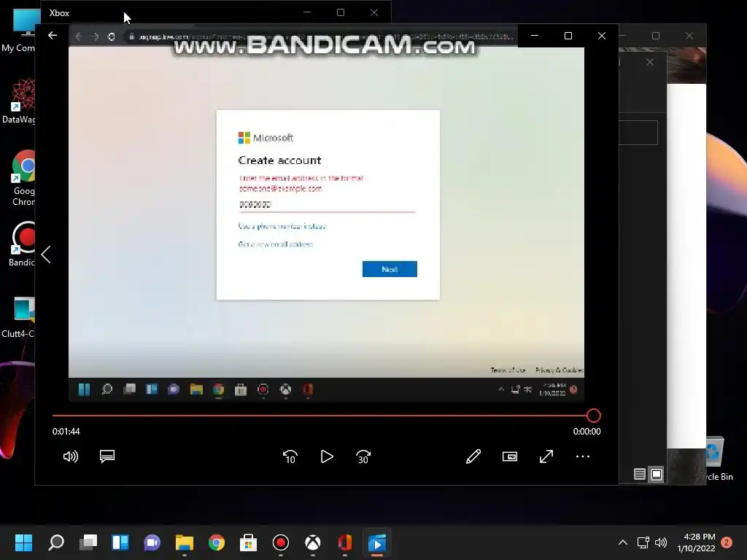Viewport: 747px width, 560px height.
Task: Click the Movies & TV taskbar icon
Action: pos(377,542)
